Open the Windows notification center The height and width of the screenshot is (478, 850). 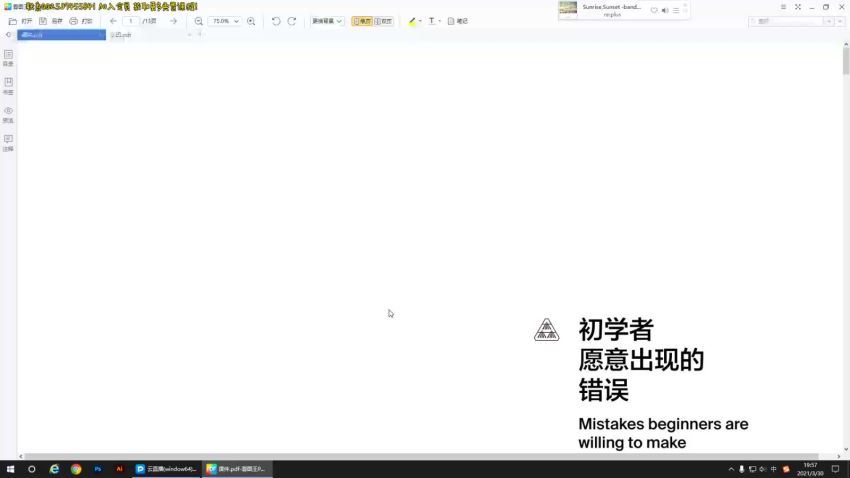pos(835,469)
